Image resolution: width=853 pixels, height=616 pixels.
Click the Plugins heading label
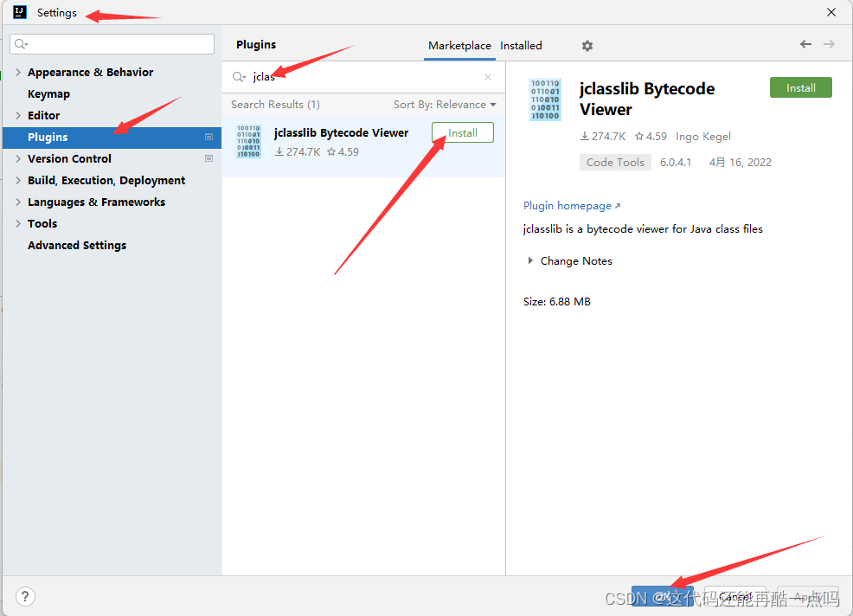[256, 45]
